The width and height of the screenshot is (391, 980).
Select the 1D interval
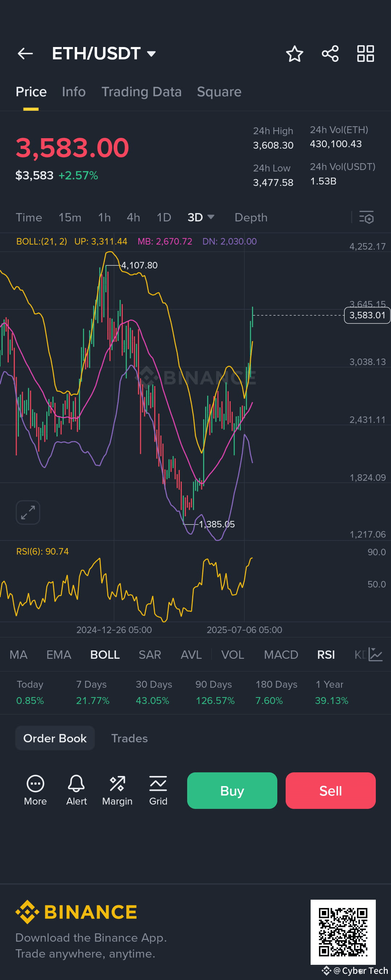(164, 217)
